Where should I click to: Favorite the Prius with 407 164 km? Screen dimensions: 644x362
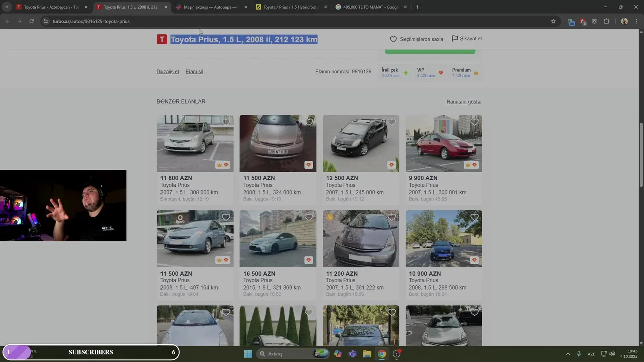click(226, 217)
